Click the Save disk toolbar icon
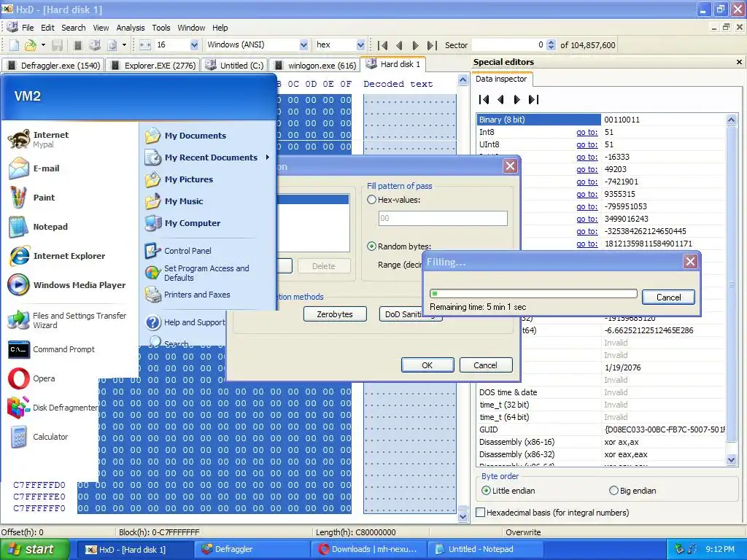 click(x=58, y=44)
